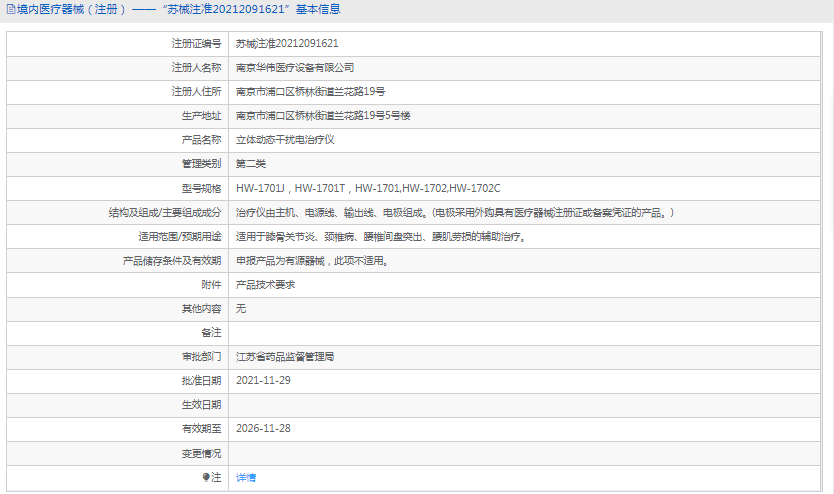Click the 管理类别 label

click(x=201, y=164)
